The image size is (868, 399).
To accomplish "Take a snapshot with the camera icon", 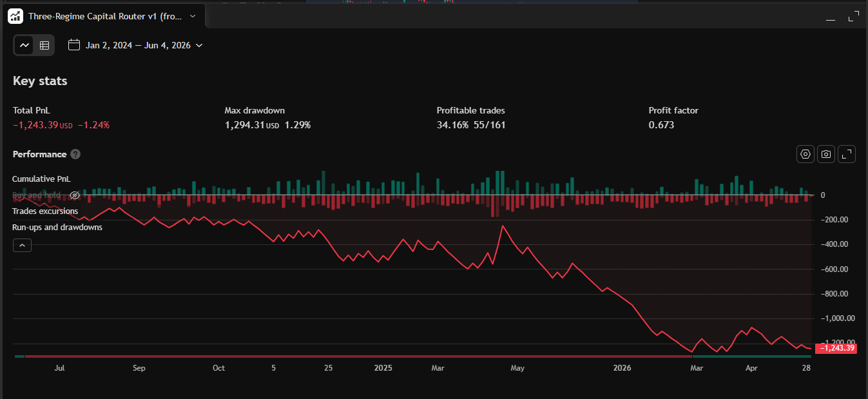I will pyautogui.click(x=826, y=154).
